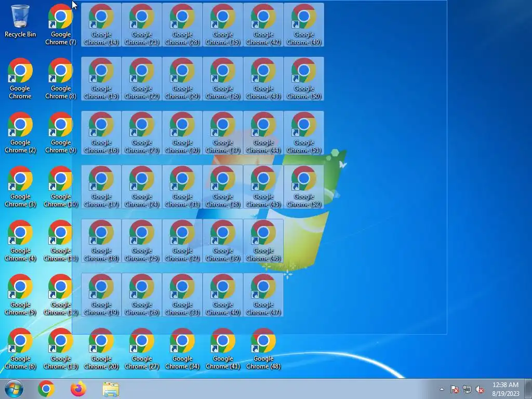Select desktop shortcut Google Chrome (48)

263,349
